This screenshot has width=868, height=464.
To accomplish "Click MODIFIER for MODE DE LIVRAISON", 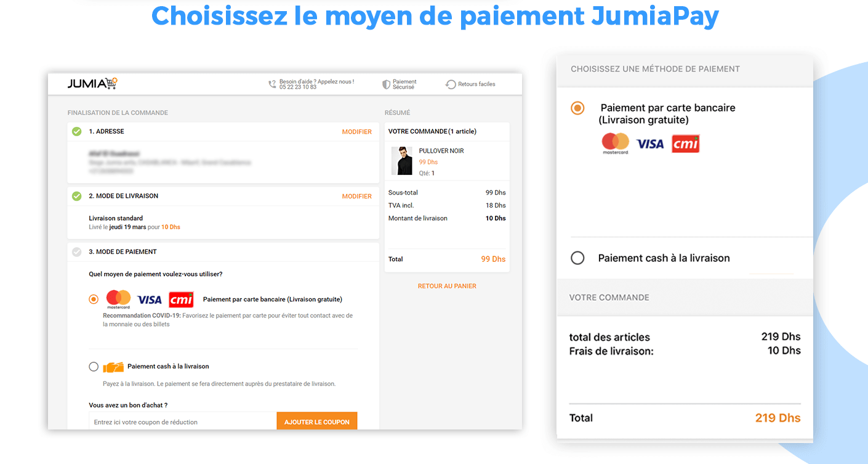I will [357, 196].
